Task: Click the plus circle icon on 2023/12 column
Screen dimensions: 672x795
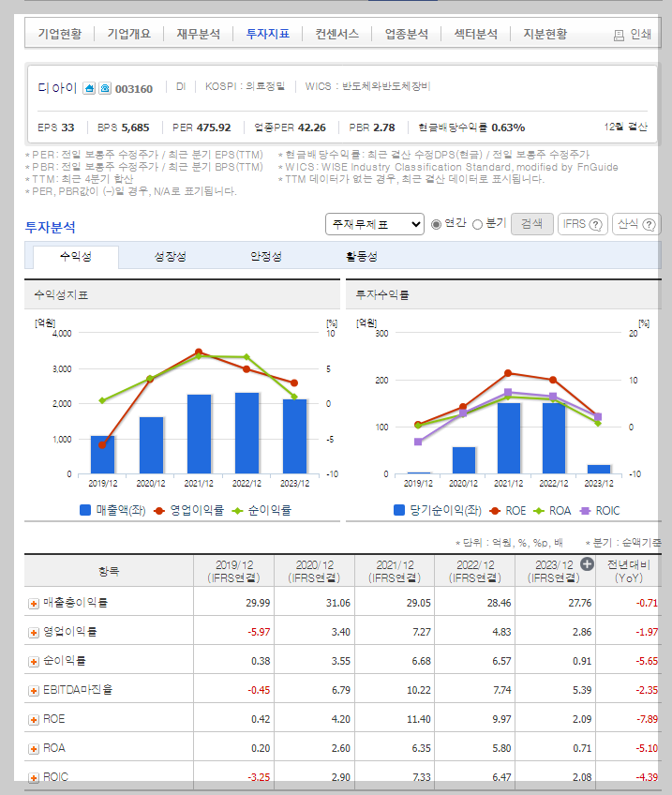Action: [x=587, y=563]
